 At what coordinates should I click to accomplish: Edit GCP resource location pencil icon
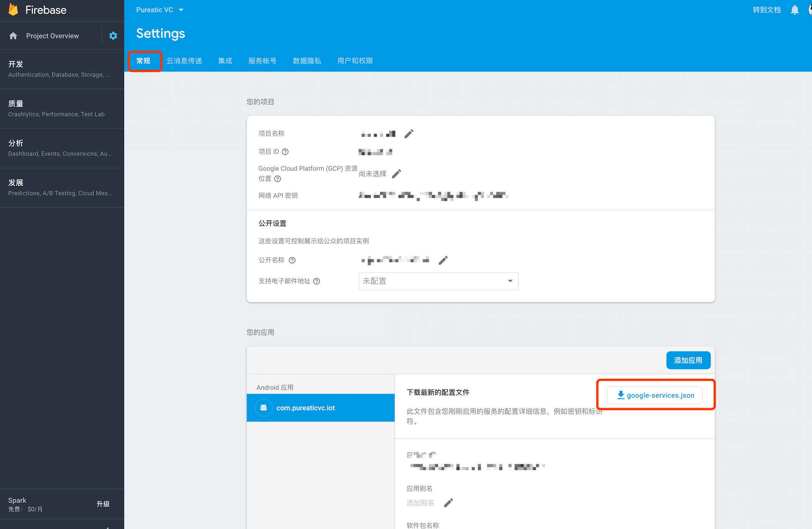[397, 174]
